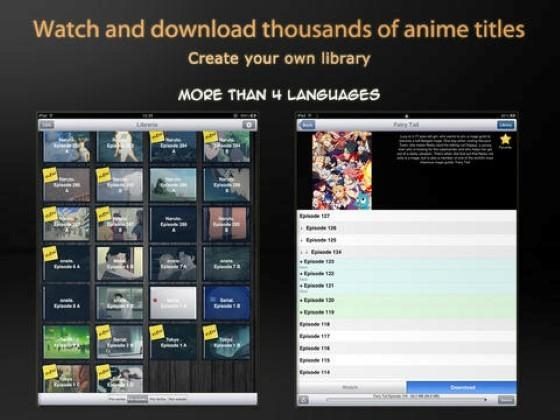Select the highlighted filter segment in Library footer
The height and width of the screenshot is (420, 560).
point(138,399)
